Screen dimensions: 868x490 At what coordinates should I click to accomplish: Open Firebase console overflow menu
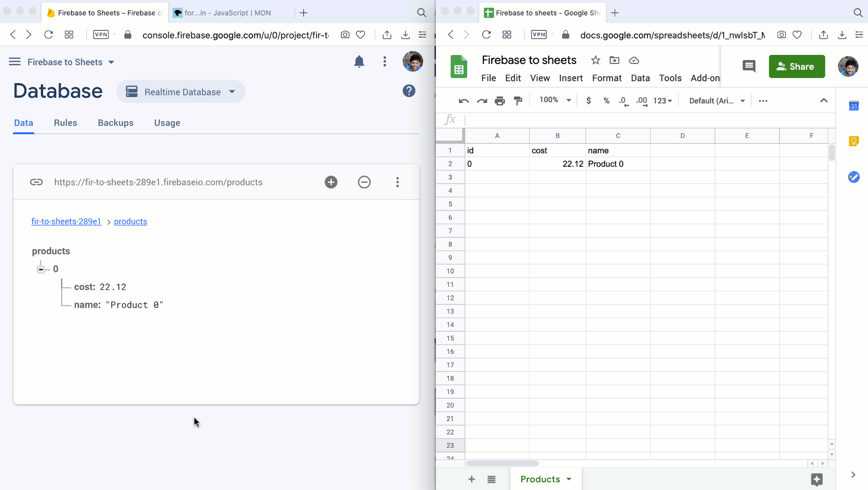pyautogui.click(x=385, y=62)
